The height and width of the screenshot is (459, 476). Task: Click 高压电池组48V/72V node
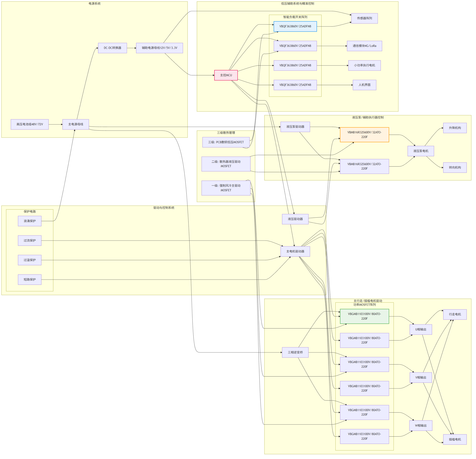(30, 124)
